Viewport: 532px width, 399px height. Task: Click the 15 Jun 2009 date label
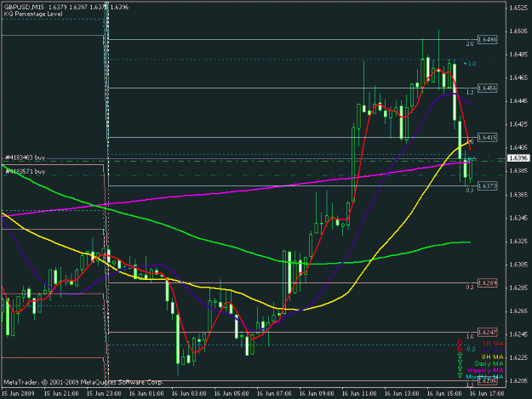coord(18,394)
